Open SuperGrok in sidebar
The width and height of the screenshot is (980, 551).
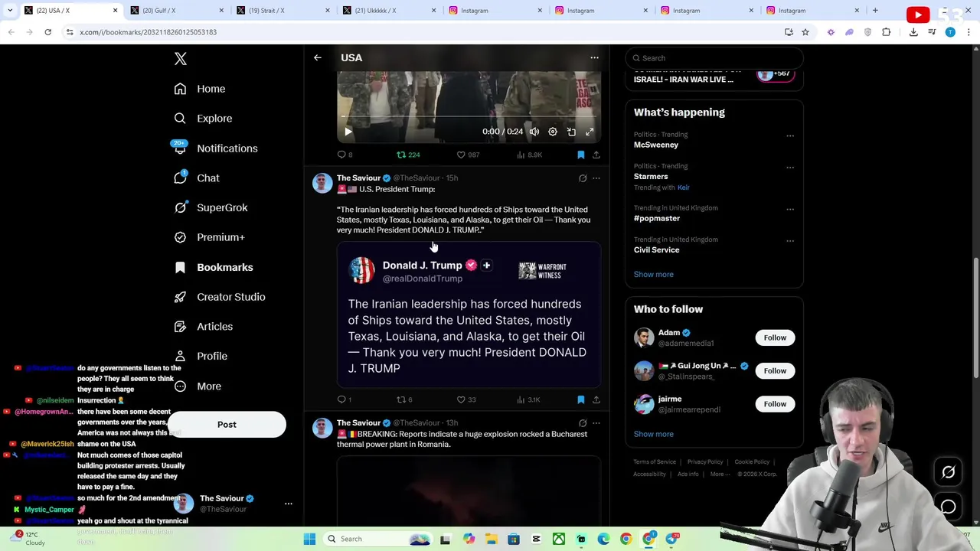[x=211, y=207]
